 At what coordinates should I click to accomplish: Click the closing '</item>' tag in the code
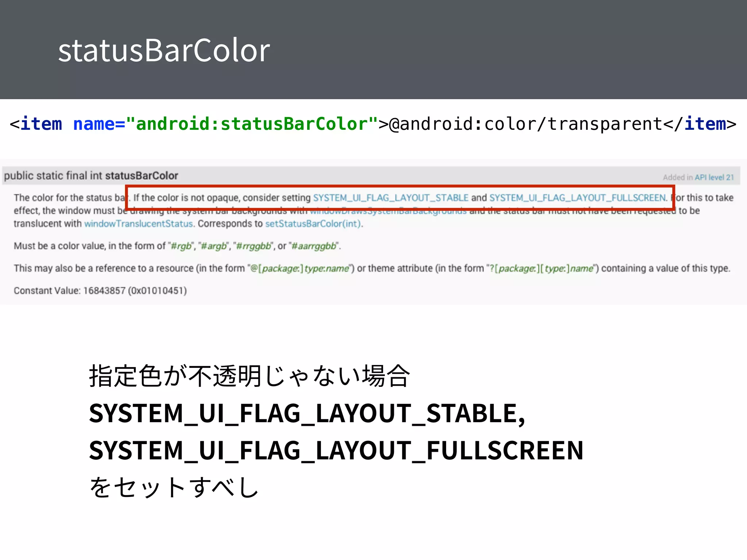pos(700,124)
